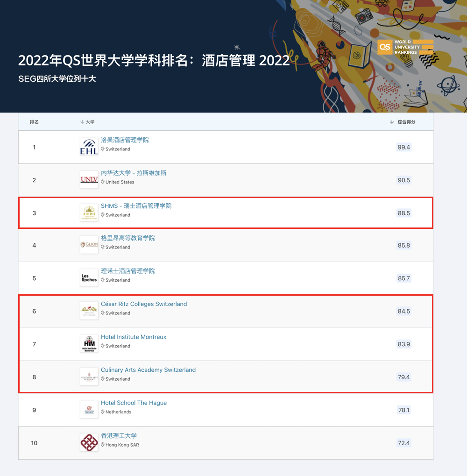Click the location pin beside Netherlands
Viewport: 467px width, 476px height.
103,412
